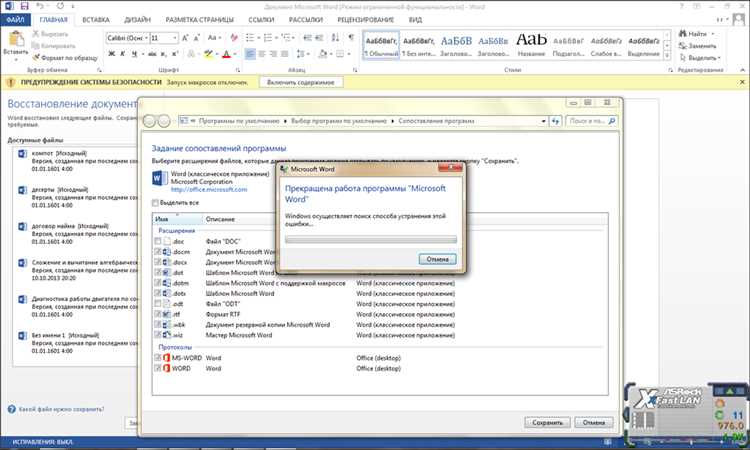750x450 pixels.
Task: Click the refresh icon beside the address bar
Action: [x=555, y=121]
